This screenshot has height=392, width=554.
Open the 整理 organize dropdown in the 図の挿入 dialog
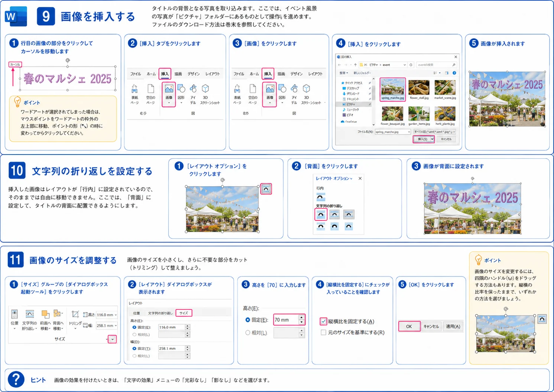click(344, 73)
